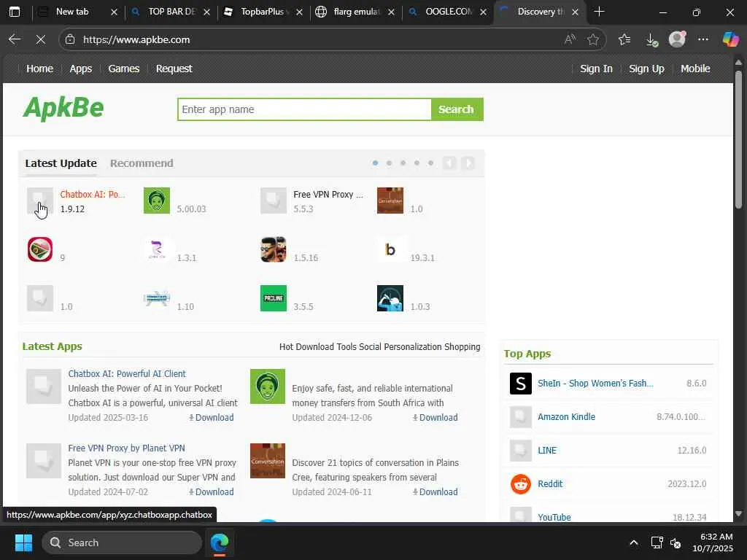Screen dimensions: 747x560
Task: Go to second carousel page dot
Action: point(390,163)
